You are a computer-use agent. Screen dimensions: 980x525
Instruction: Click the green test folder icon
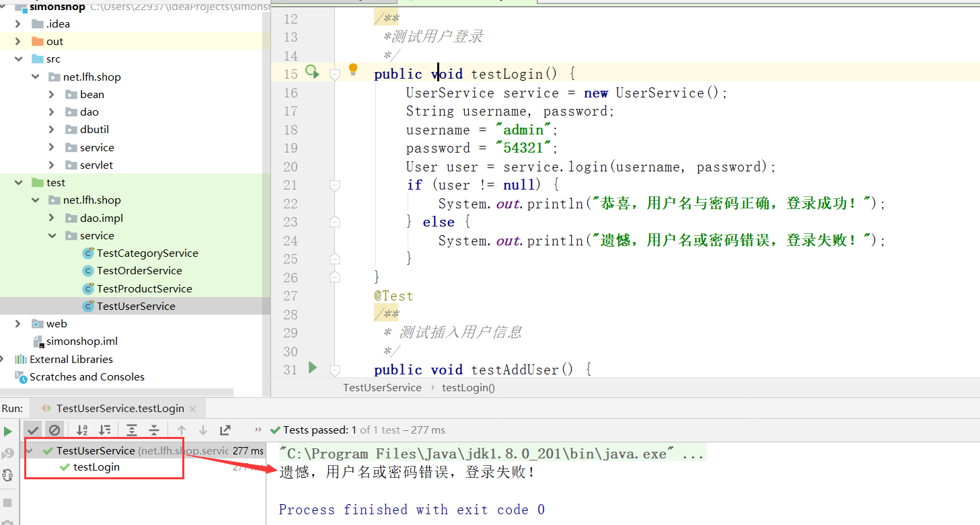click(38, 182)
